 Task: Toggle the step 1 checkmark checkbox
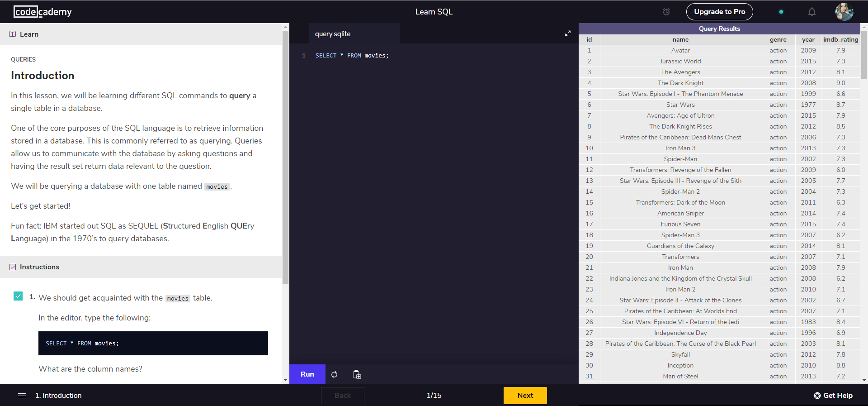tap(18, 296)
